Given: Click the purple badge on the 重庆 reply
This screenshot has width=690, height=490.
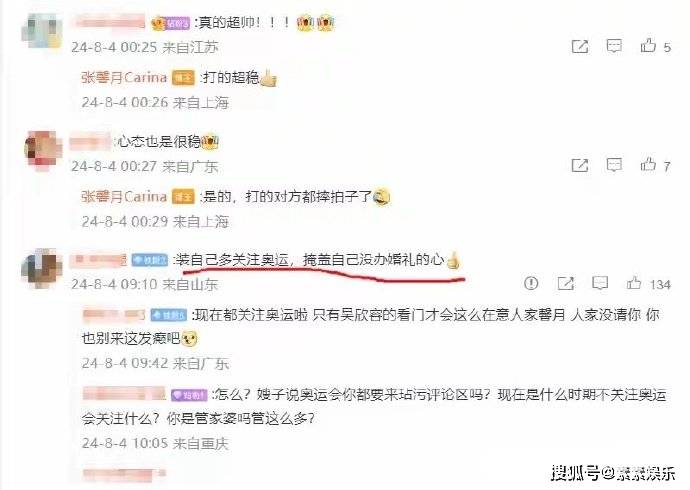Looking at the screenshot, I should click(x=189, y=395).
